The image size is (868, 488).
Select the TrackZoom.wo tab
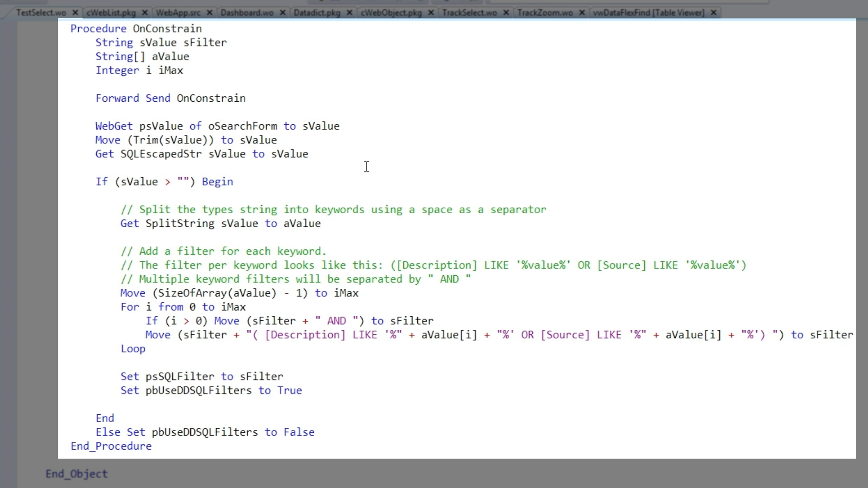[545, 13]
